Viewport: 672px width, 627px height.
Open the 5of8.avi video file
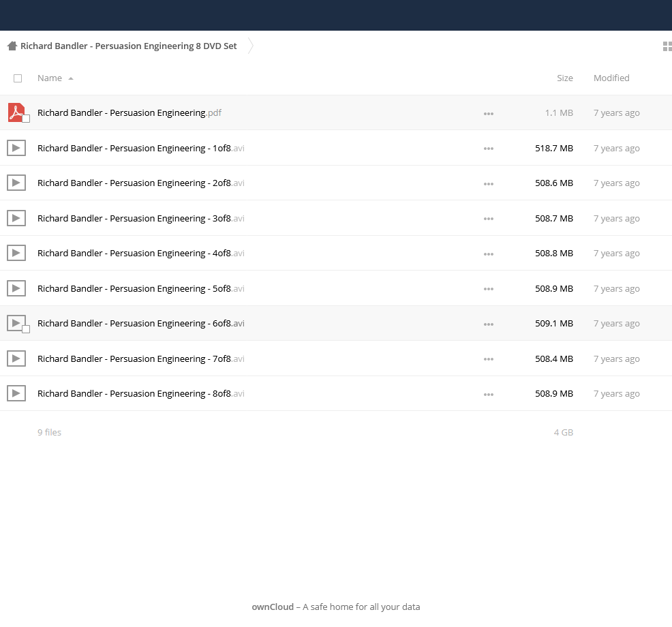(141, 289)
